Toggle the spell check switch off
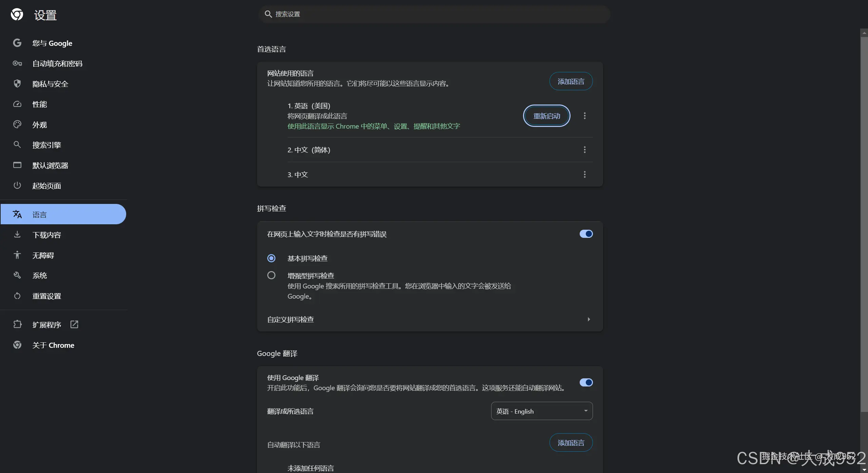Viewport: 868px width, 473px height. click(586, 234)
